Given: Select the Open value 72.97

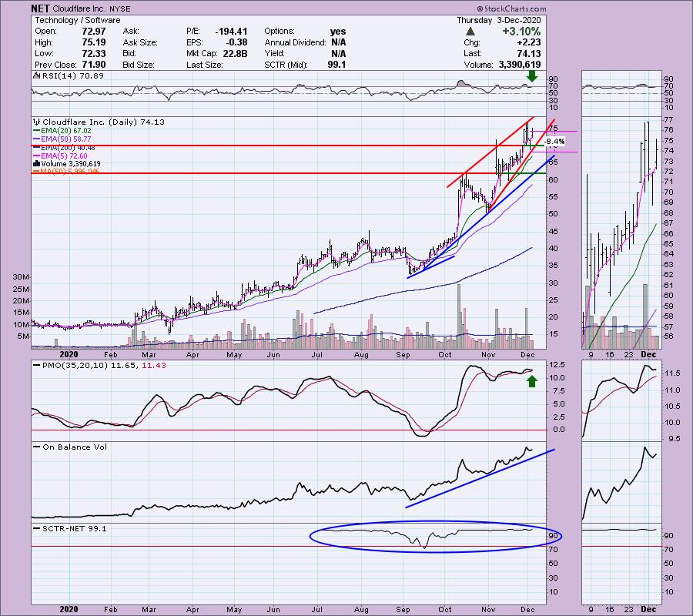Looking at the screenshot, I should coord(94,32).
